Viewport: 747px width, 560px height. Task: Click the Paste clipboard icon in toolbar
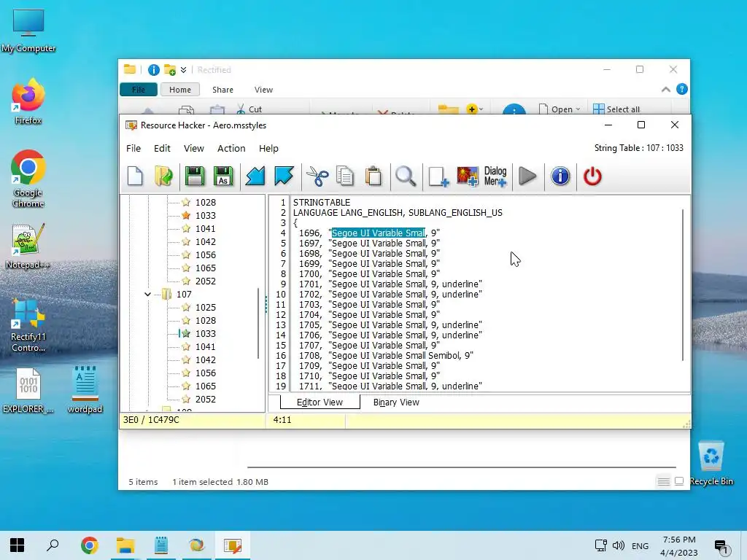[373, 176]
